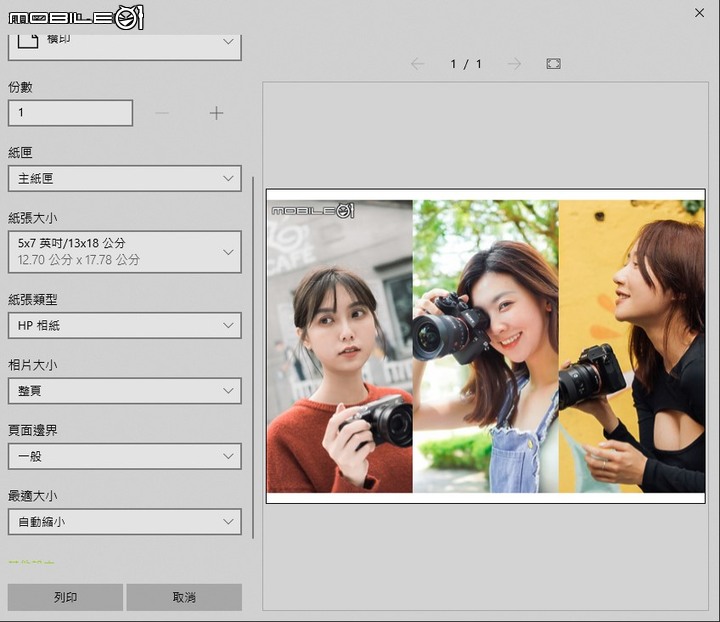Open the 紙張大小 dropdown showing 5x7 英吋
This screenshot has height=622, width=720.
pyautogui.click(x=124, y=252)
